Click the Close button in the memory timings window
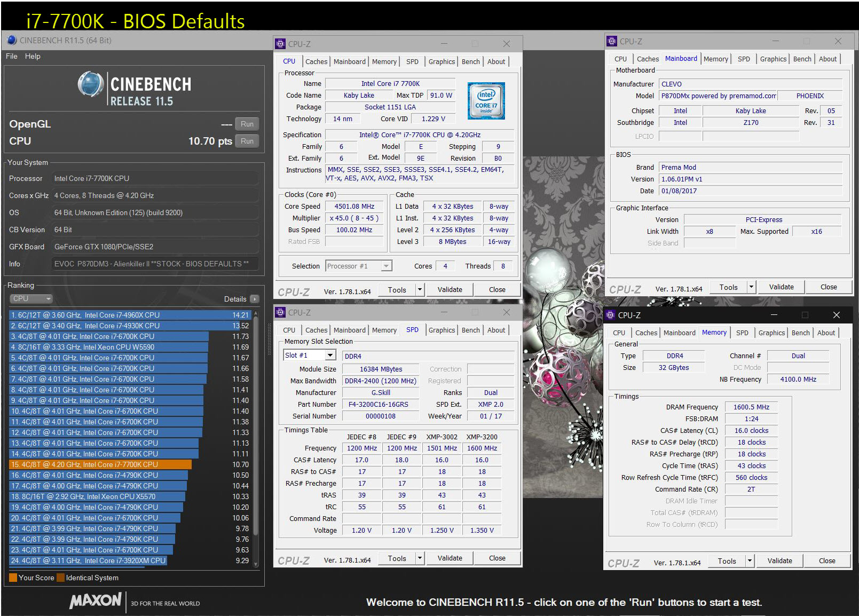 tap(827, 560)
